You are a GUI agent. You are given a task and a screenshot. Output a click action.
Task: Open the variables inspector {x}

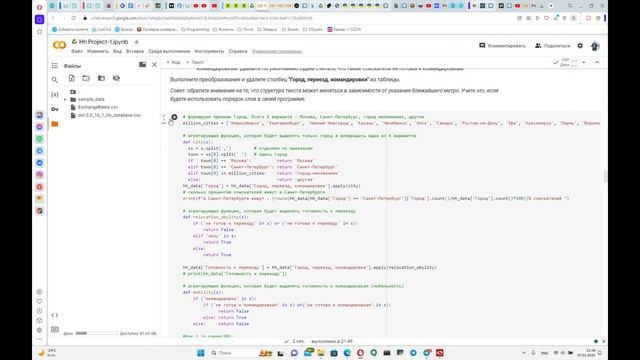[55, 94]
